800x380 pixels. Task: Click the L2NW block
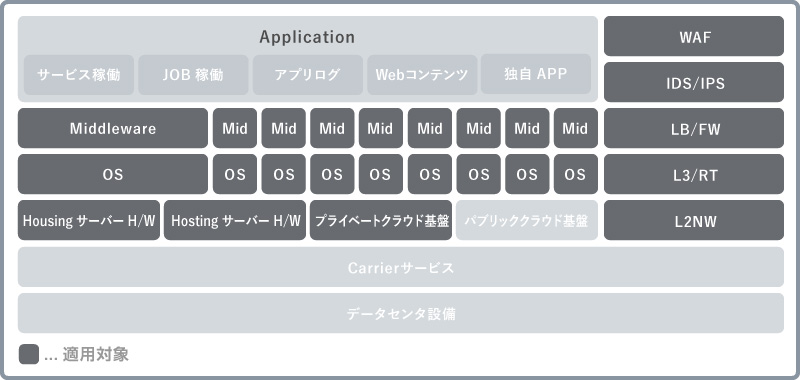tap(694, 220)
